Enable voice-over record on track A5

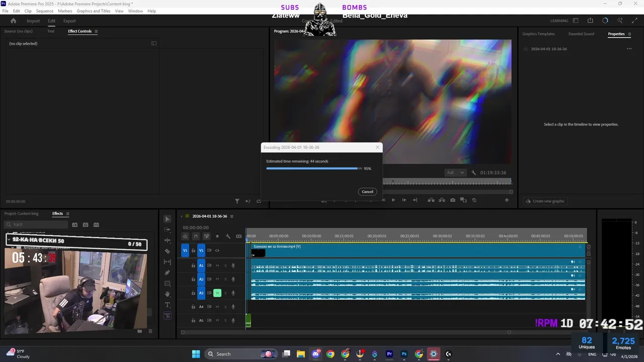[233, 320]
